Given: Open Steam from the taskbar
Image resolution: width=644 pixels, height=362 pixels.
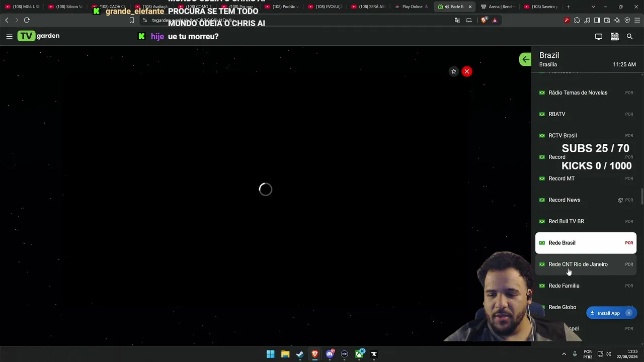Looking at the screenshot, I should (x=300, y=354).
